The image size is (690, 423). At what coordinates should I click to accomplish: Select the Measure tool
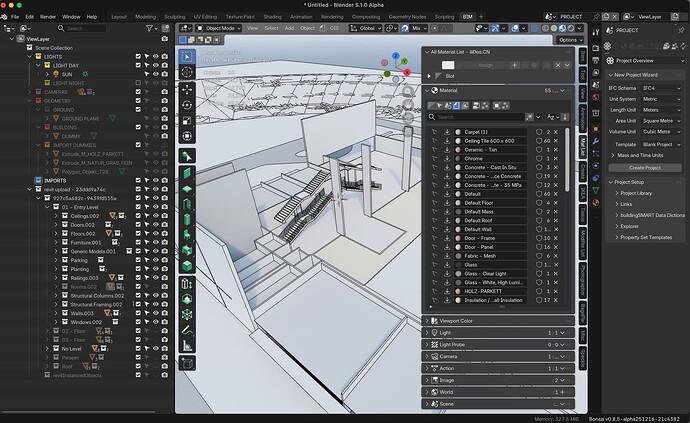pos(187,346)
